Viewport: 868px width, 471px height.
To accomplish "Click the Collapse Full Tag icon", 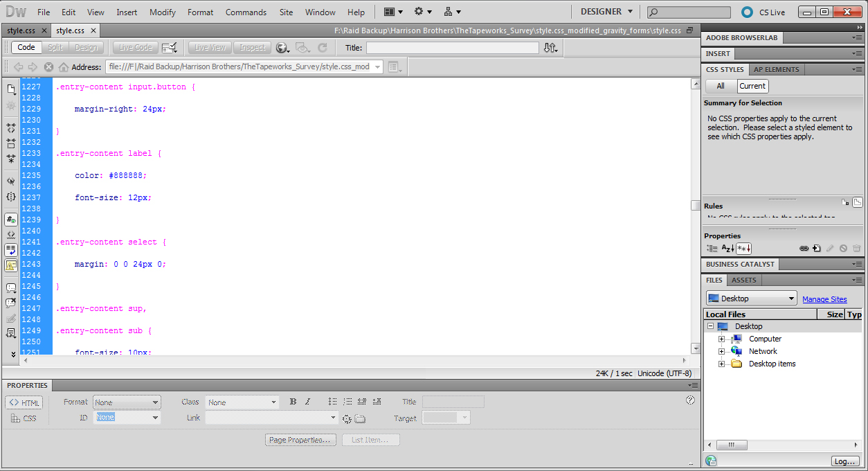I will click(x=11, y=129).
